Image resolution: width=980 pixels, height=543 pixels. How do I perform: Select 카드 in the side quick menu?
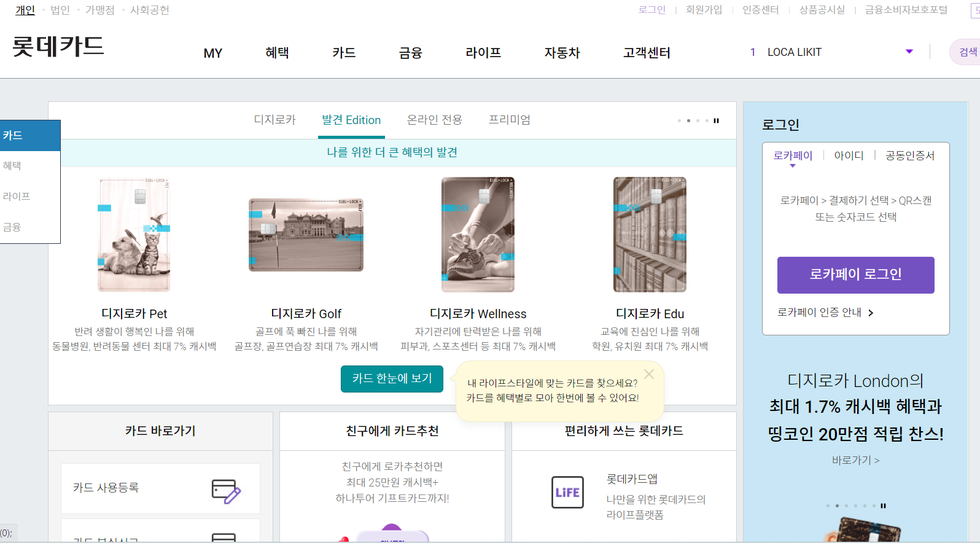pyautogui.click(x=30, y=135)
